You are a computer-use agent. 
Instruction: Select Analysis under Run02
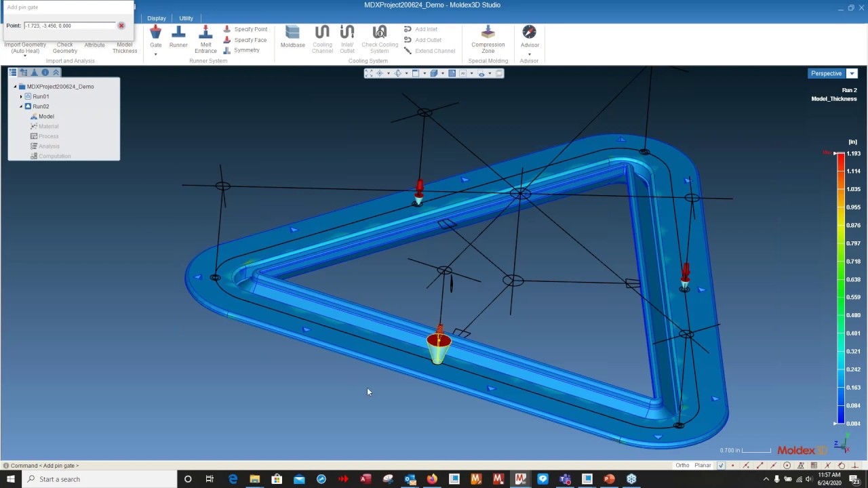click(49, 146)
